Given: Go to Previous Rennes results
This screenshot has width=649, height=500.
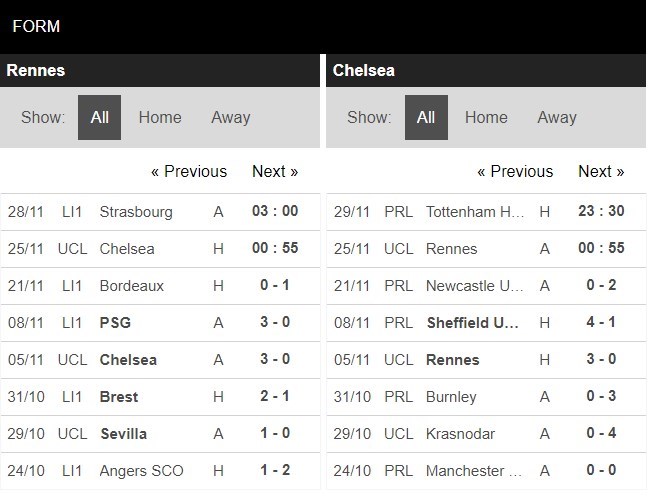Looking at the screenshot, I should point(189,171).
